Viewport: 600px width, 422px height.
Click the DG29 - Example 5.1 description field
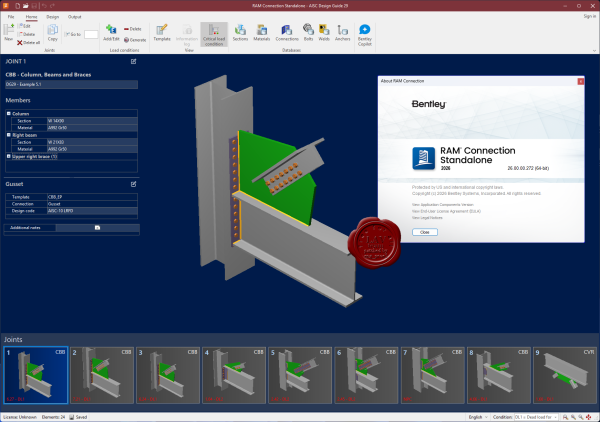(72, 84)
